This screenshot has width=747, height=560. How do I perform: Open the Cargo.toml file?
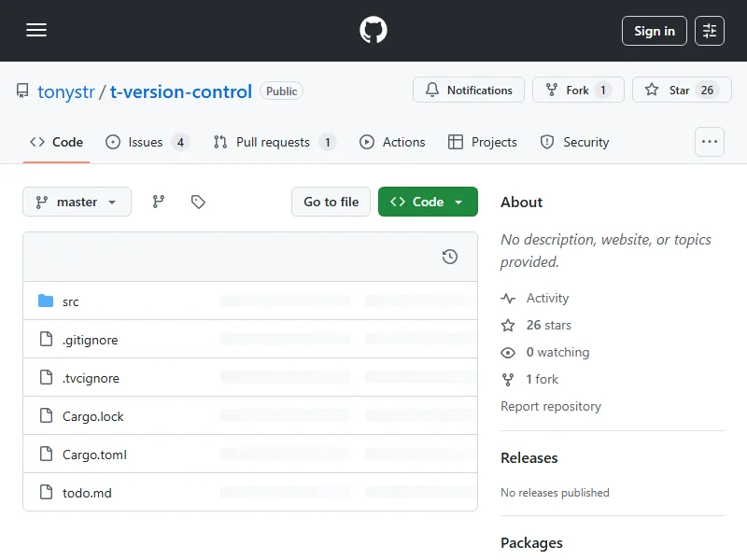(x=94, y=455)
